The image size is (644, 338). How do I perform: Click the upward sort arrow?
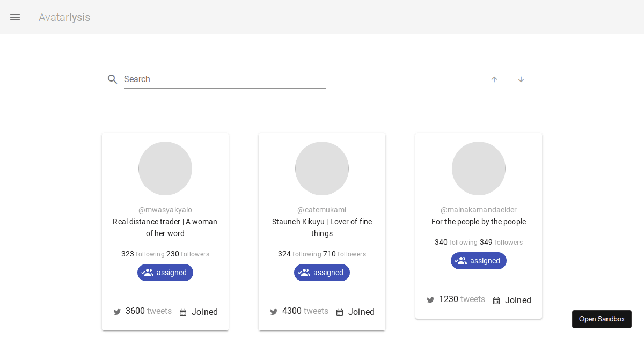pyautogui.click(x=494, y=79)
